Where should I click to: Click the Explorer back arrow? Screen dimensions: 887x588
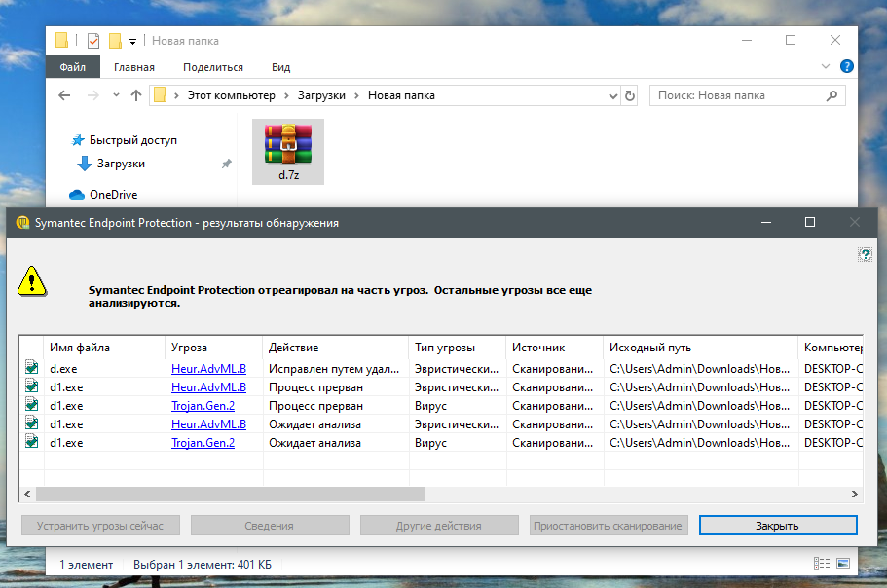point(64,95)
